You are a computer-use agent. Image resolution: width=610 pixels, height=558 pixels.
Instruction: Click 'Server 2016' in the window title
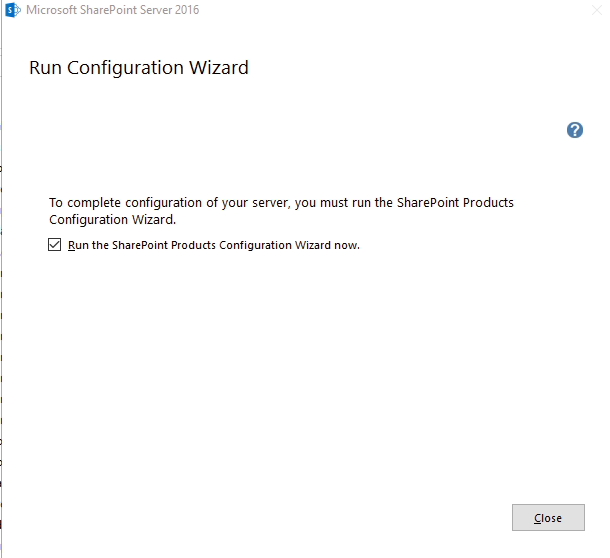169,10
